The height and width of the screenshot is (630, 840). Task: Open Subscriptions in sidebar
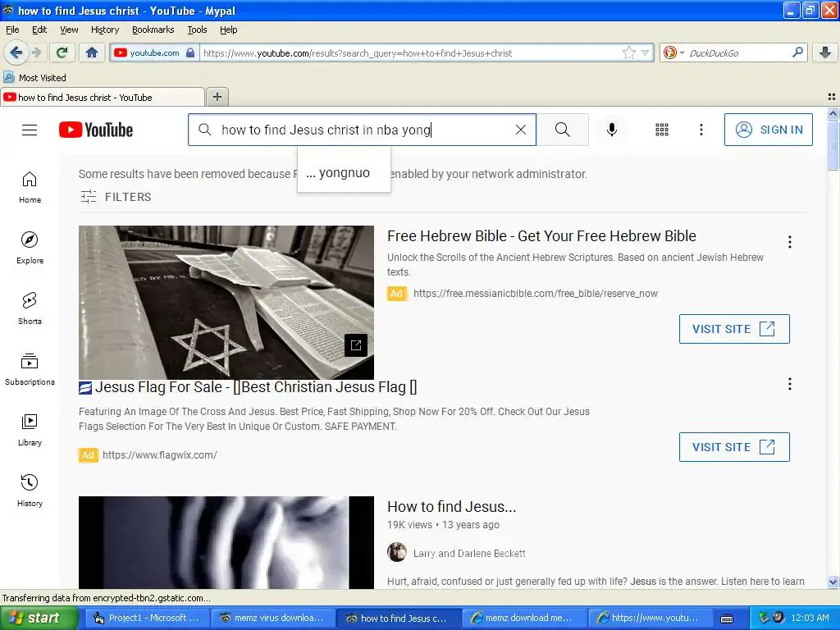coord(30,369)
